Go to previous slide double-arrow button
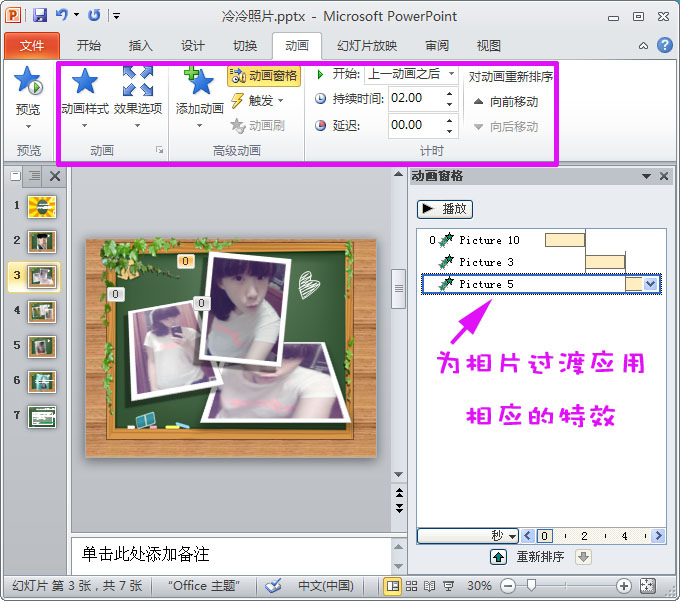The width and height of the screenshot is (680, 601). pyautogui.click(x=399, y=493)
